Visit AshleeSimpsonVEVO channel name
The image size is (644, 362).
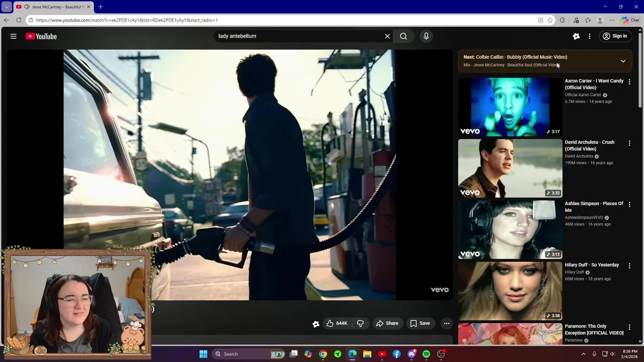coord(584,218)
